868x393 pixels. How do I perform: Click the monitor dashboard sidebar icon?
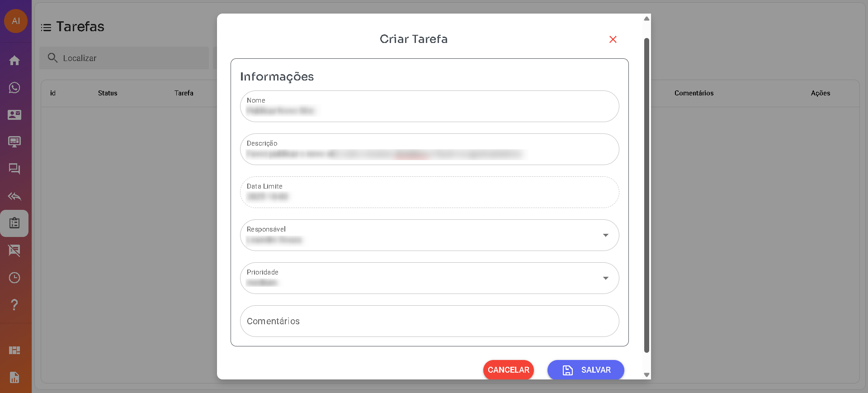[x=14, y=142]
